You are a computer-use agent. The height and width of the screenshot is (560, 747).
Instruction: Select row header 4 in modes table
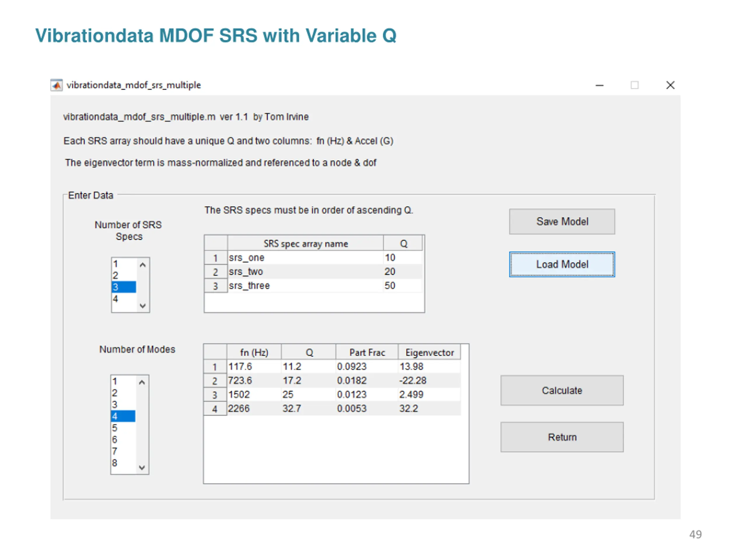pos(215,409)
